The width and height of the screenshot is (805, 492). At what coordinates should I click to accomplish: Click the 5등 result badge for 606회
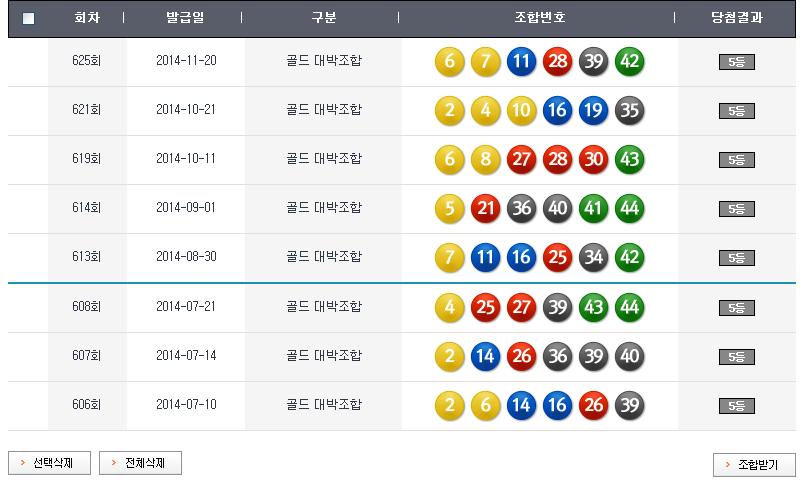(x=737, y=406)
